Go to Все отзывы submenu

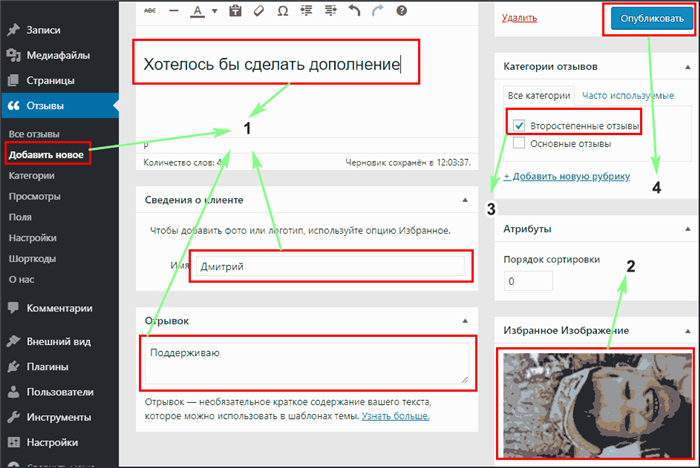coord(34,134)
